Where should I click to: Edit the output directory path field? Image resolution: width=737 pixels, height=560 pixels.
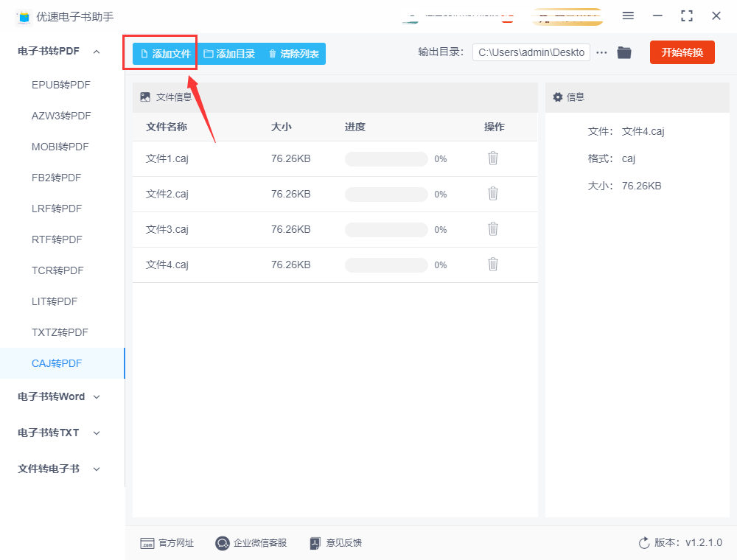point(531,52)
